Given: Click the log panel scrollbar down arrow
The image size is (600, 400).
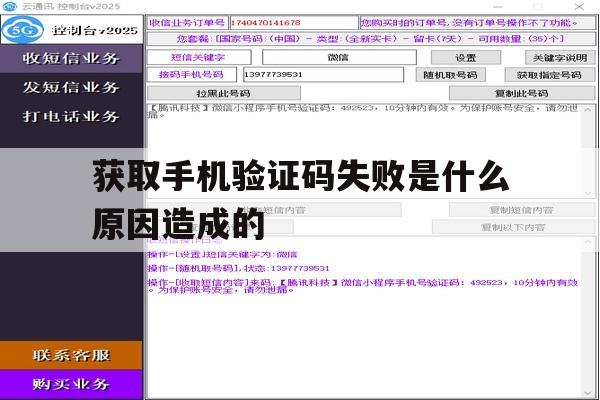Looking at the screenshot, I should coord(588,393).
